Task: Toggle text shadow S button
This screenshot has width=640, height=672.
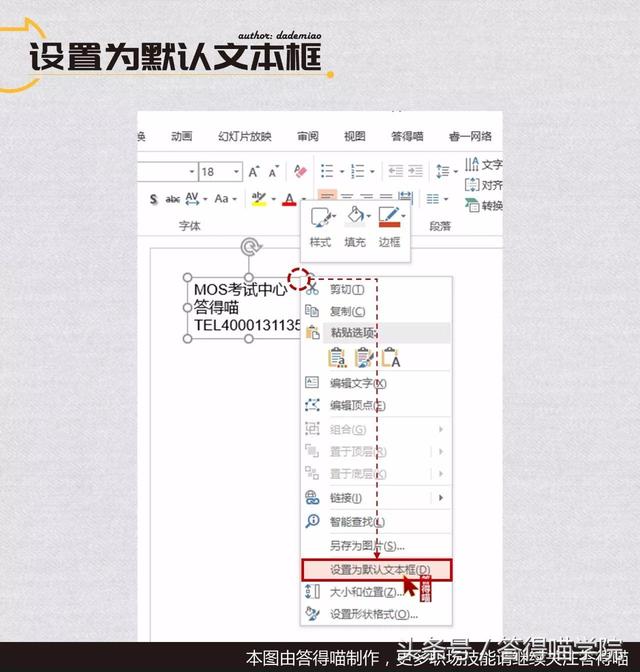Action: [x=153, y=199]
